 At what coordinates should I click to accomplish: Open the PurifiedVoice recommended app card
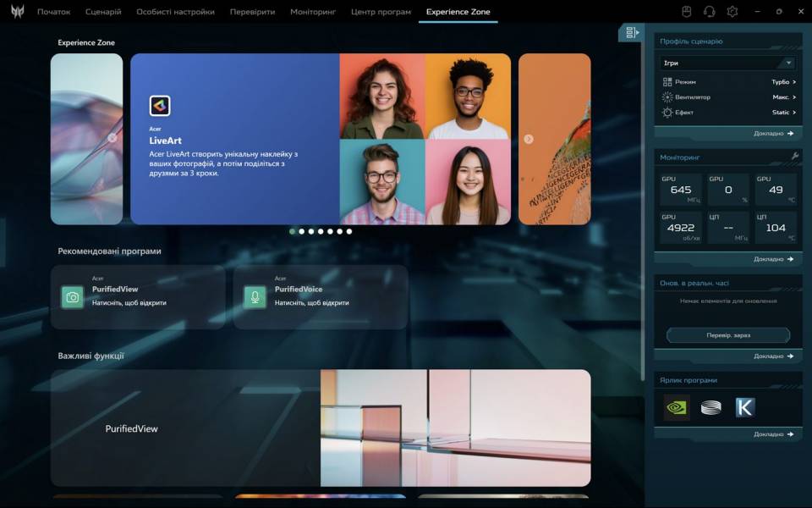click(320, 296)
